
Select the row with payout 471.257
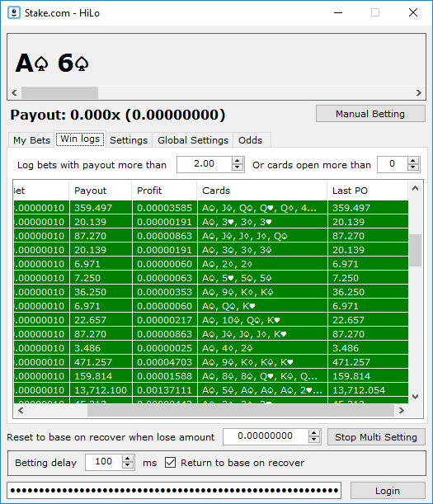coord(211,362)
